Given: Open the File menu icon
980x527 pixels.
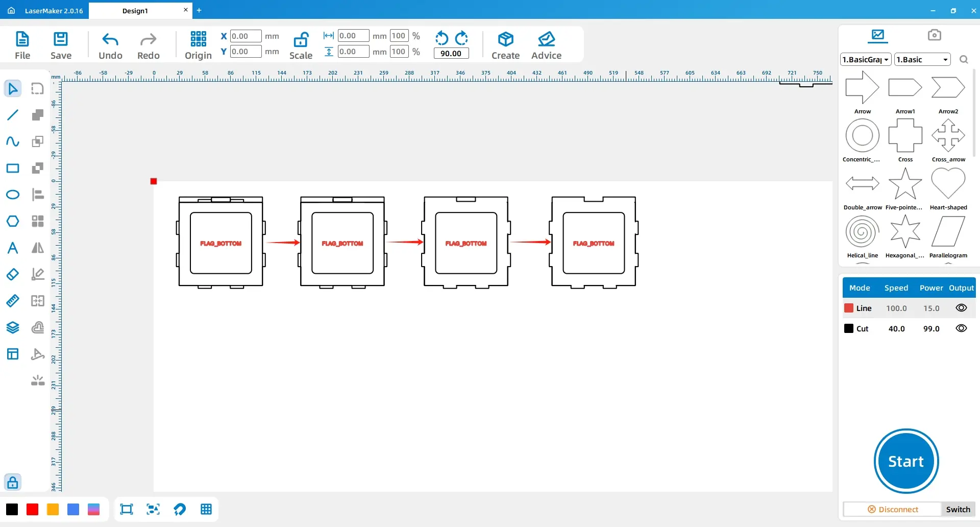Looking at the screenshot, I should pyautogui.click(x=22, y=39).
